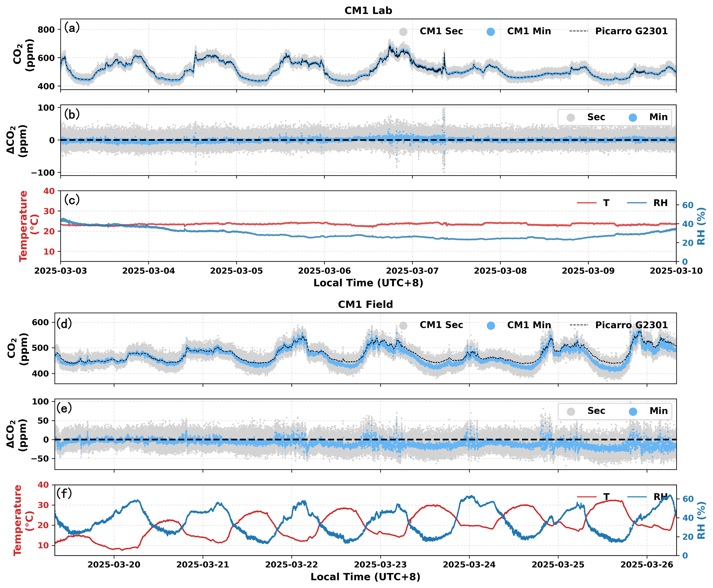Click the blue RH line in panel (c) legend

click(x=637, y=203)
